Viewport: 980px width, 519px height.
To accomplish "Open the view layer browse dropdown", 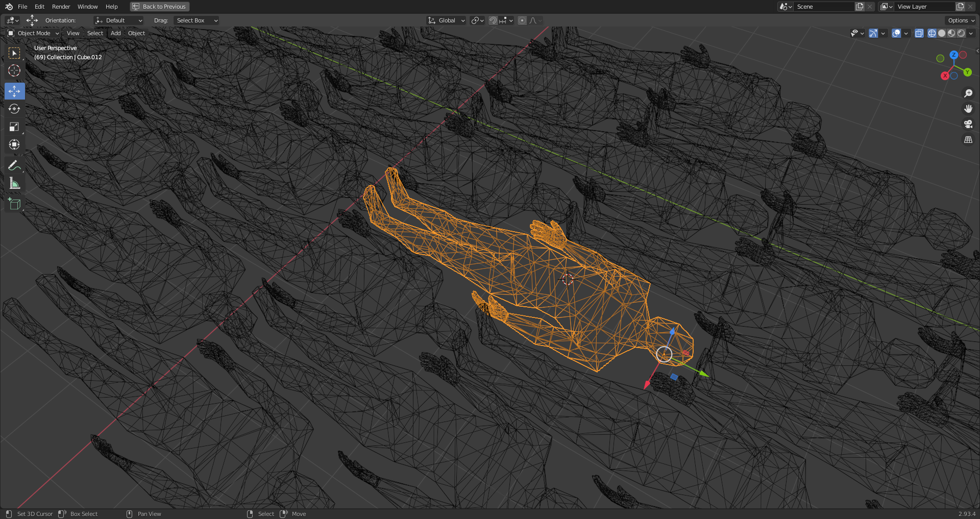I will [886, 7].
